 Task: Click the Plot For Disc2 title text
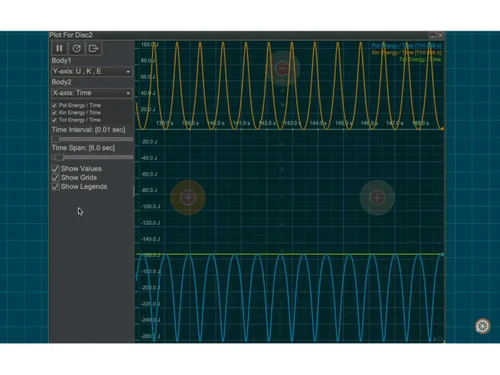coord(71,35)
